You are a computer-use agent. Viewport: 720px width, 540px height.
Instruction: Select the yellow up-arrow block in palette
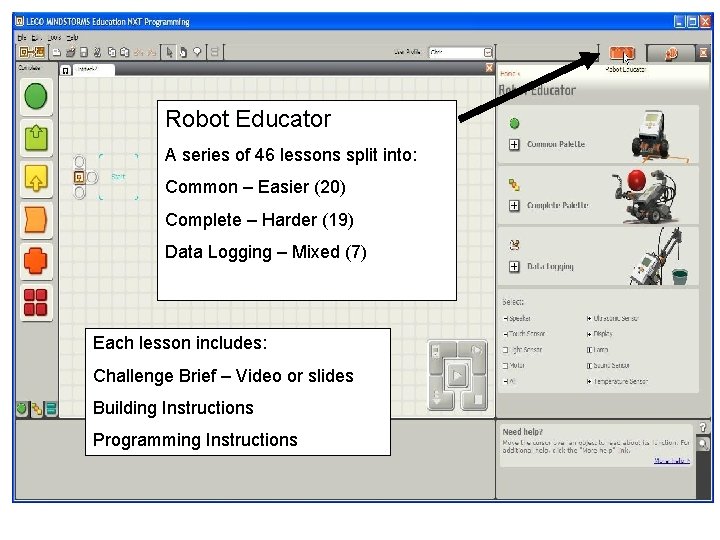click(x=36, y=179)
